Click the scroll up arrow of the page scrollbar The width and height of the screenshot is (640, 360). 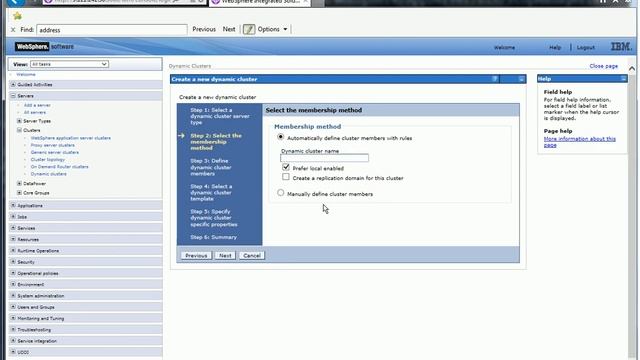tap(632, 69)
